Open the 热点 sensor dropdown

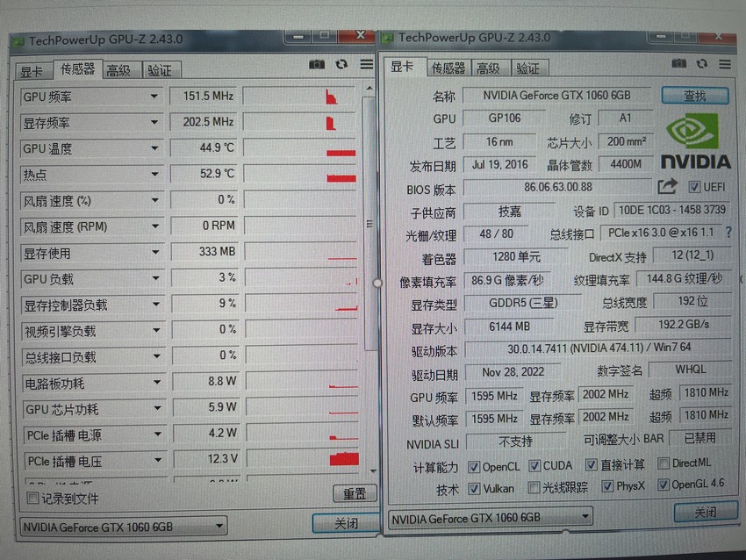coord(155,174)
